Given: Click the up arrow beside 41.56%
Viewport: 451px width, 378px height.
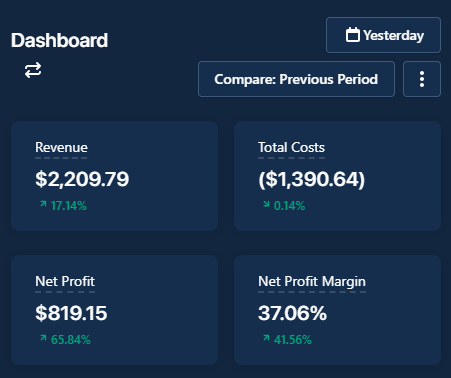Looking at the screenshot, I should (266, 338).
